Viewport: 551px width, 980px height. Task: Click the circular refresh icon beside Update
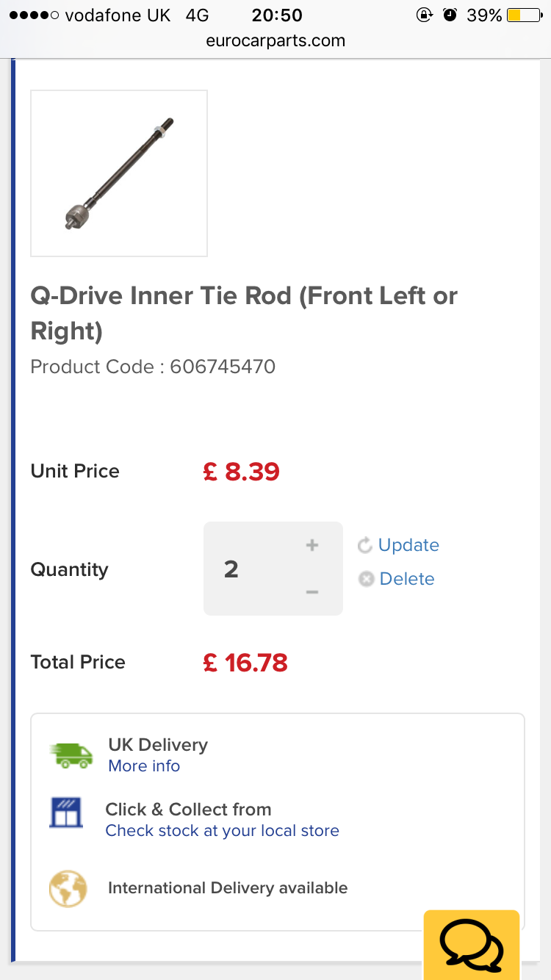[x=365, y=545]
